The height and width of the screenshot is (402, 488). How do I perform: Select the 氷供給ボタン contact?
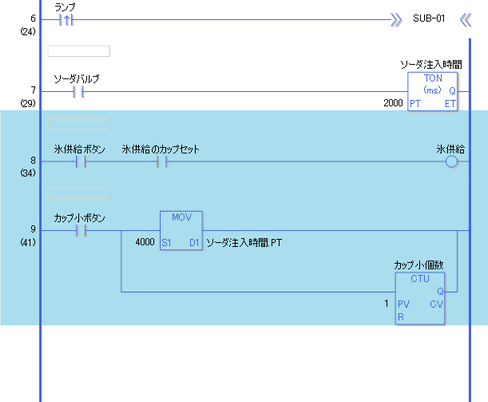[x=81, y=162]
